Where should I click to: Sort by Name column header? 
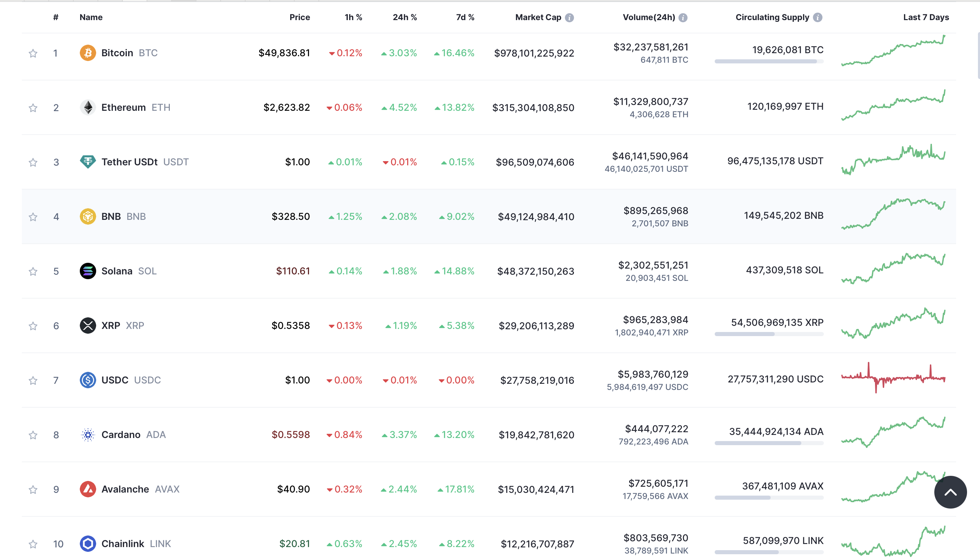pyautogui.click(x=91, y=17)
